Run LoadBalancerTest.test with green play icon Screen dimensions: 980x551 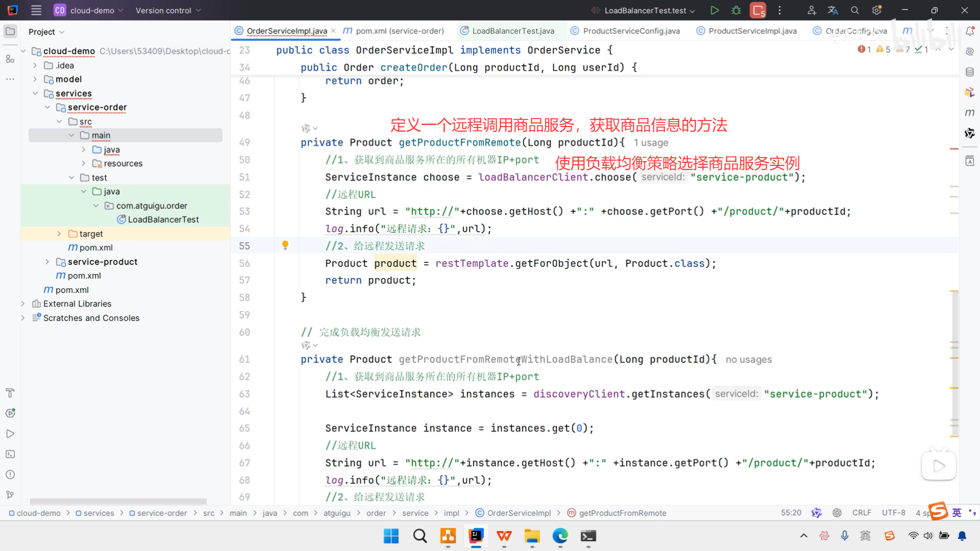pyautogui.click(x=714, y=10)
